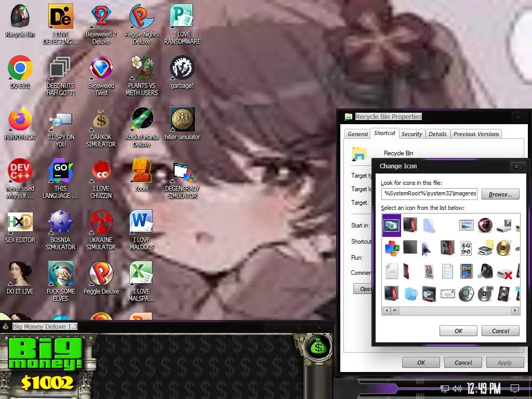Confirm with OK in Change Icon dialog
Screen dimensions: 532x399
coord(458,331)
